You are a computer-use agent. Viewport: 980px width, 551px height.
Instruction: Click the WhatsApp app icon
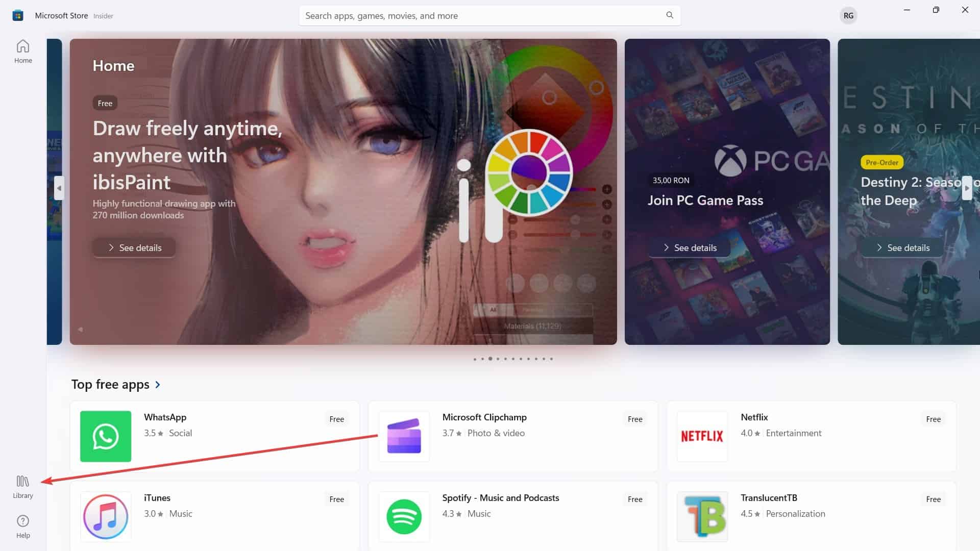[105, 435]
